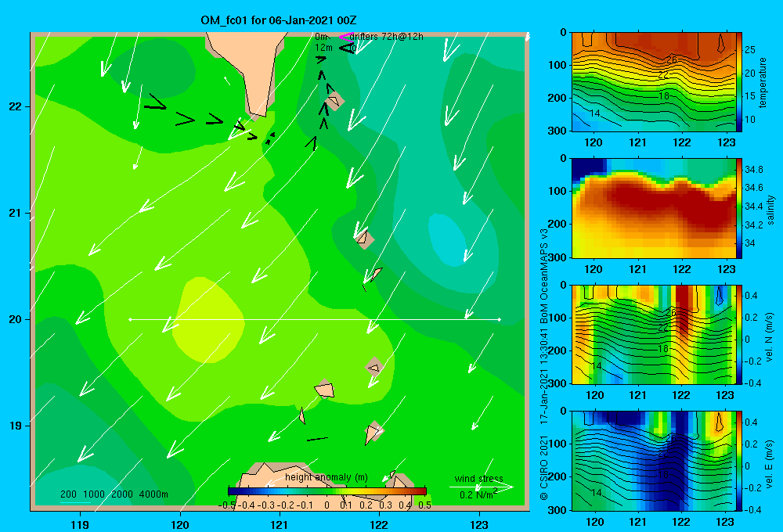Click the 'vel. E (m/s)' label
The height and width of the screenshot is (532, 783).
770,464
